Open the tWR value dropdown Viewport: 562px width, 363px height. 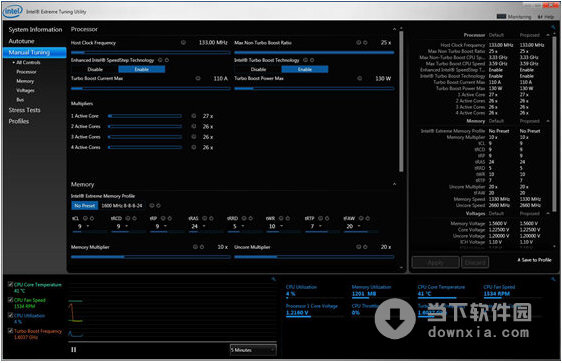pos(281,226)
